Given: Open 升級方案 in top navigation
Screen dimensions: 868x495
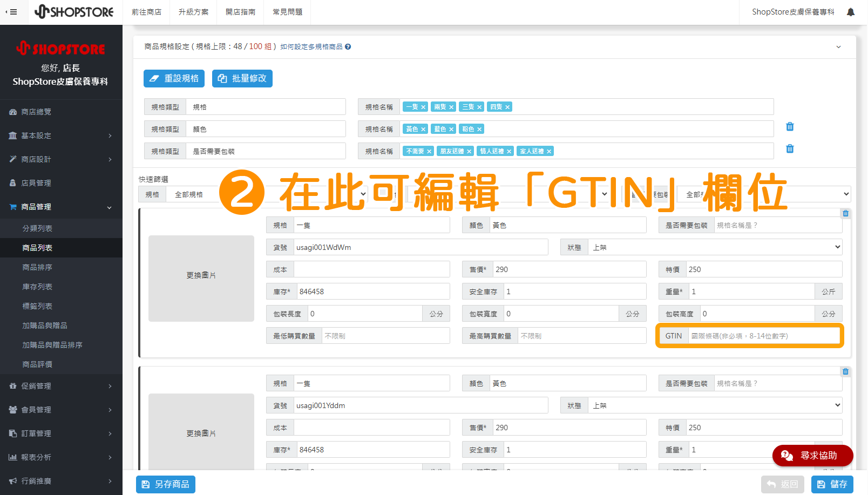Looking at the screenshot, I should pos(194,12).
